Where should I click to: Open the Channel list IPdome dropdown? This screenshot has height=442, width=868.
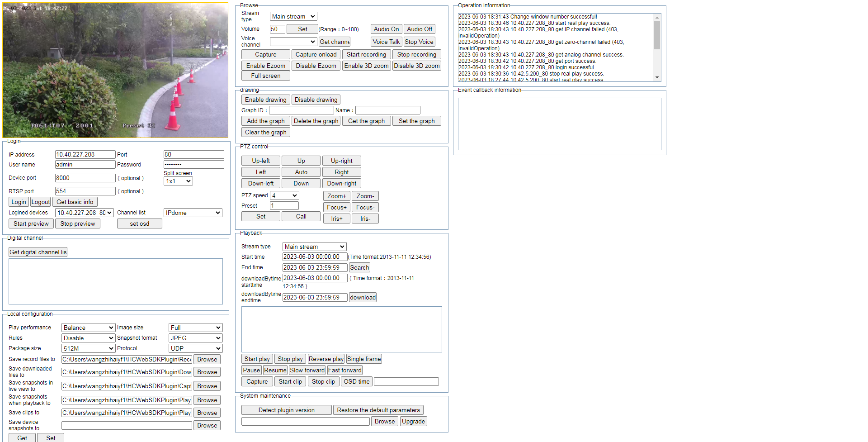pyautogui.click(x=193, y=213)
